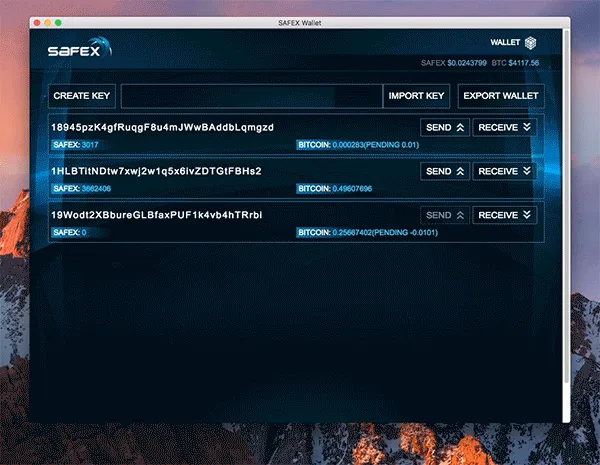This screenshot has width=600, height=465.
Task: Click SAFEX balance 0
Action: click(x=70, y=232)
